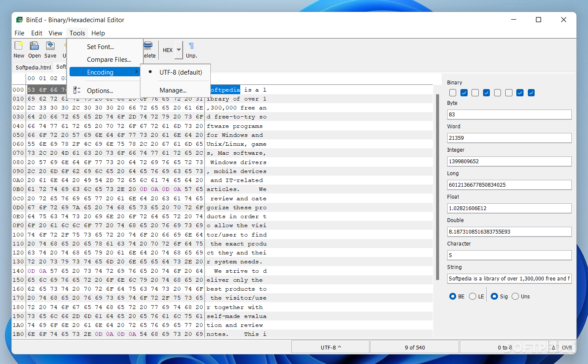Click the Δ delta status bar button

point(553,347)
